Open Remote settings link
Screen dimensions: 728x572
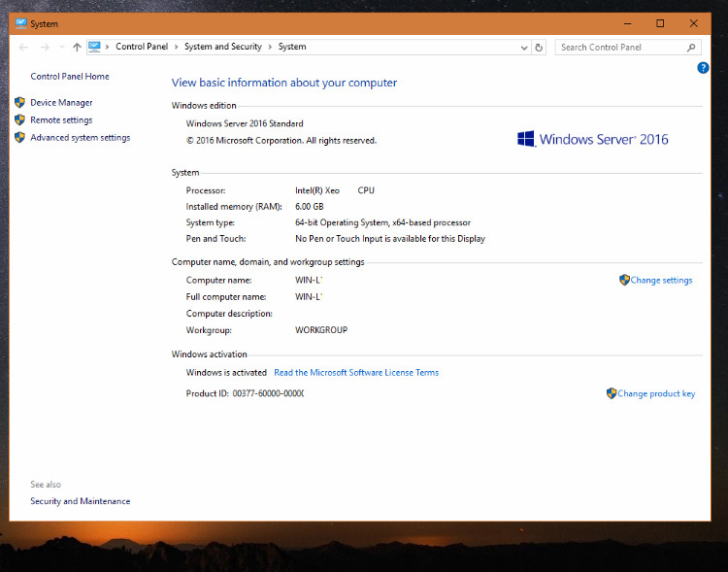[x=61, y=119]
